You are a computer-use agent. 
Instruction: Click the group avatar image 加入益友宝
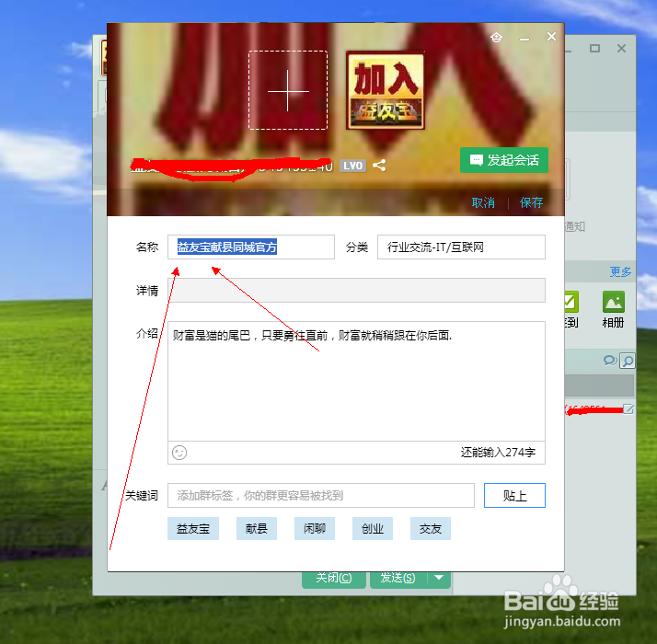(385, 90)
